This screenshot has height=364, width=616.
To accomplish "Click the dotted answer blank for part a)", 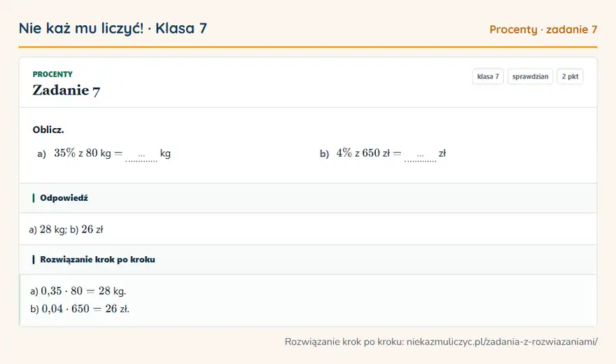I will point(141,155).
